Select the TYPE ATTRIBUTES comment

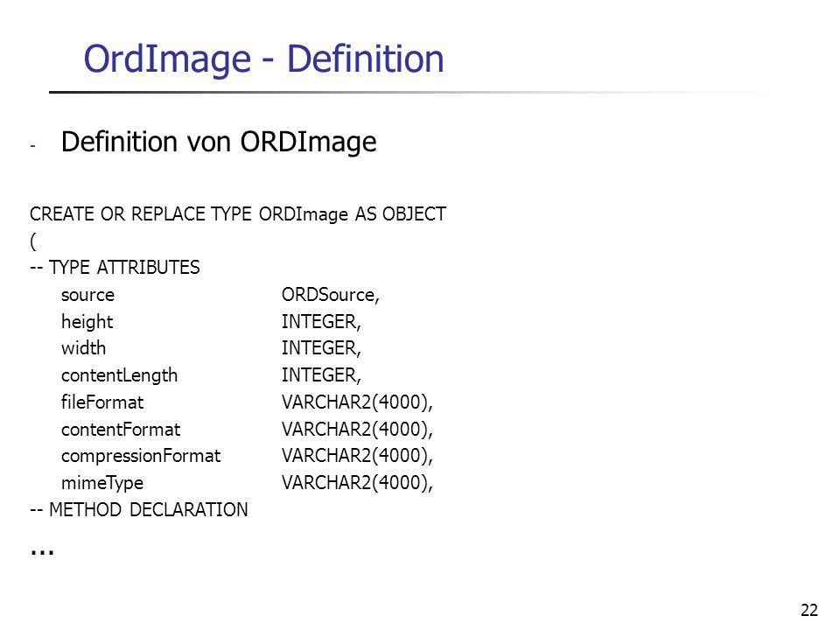point(115,268)
